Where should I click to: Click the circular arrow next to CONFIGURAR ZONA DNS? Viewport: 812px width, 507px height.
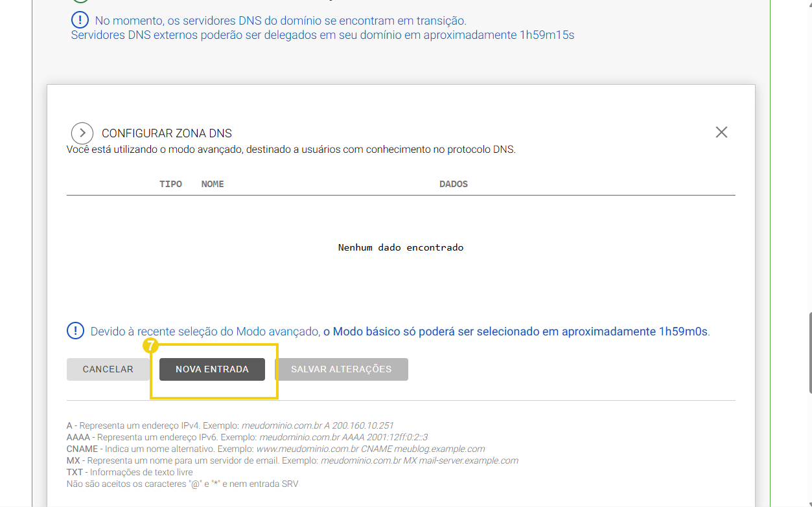click(82, 133)
